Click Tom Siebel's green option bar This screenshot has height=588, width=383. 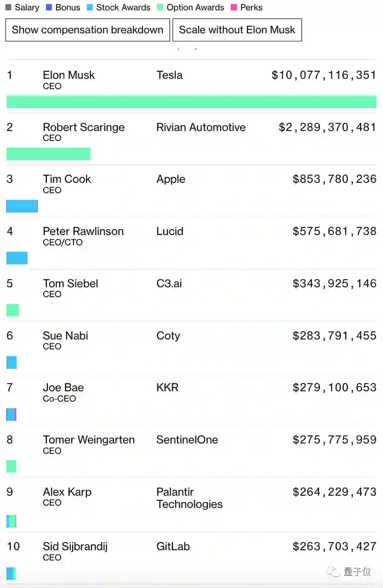[12, 311]
